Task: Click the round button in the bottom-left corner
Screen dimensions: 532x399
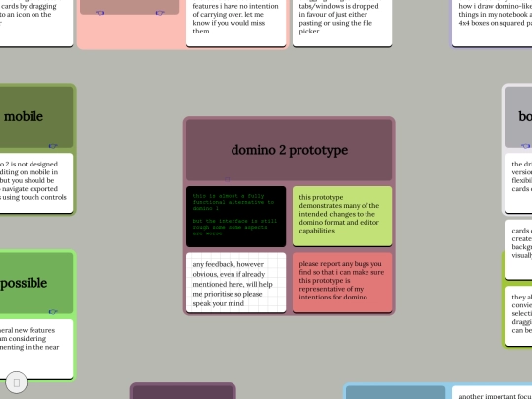Action: pyautogui.click(x=17, y=382)
